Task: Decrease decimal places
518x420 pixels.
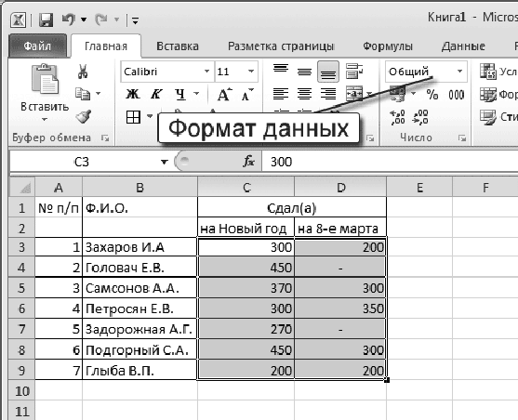Action: (420, 117)
